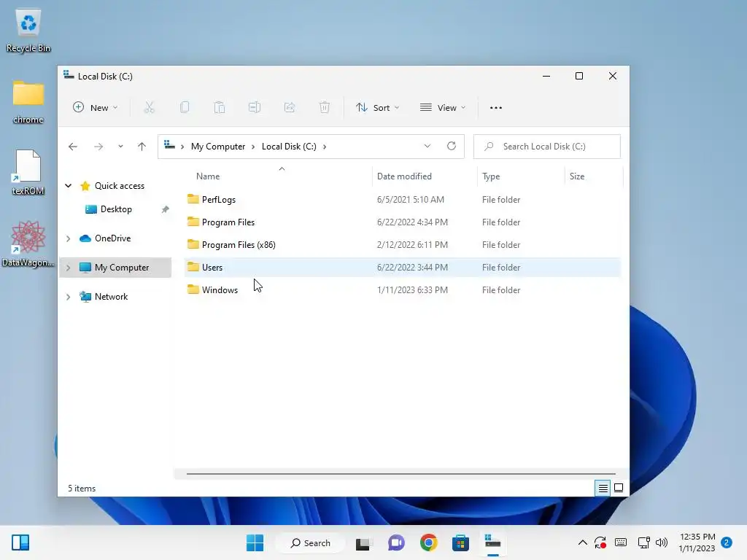Open Widgets panel on taskbar
Screen dimensions: 747x560
click(x=20, y=542)
